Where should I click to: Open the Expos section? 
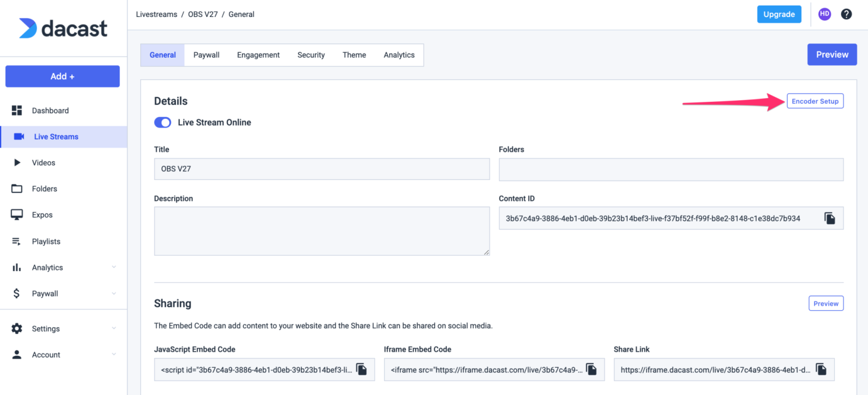click(42, 214)
